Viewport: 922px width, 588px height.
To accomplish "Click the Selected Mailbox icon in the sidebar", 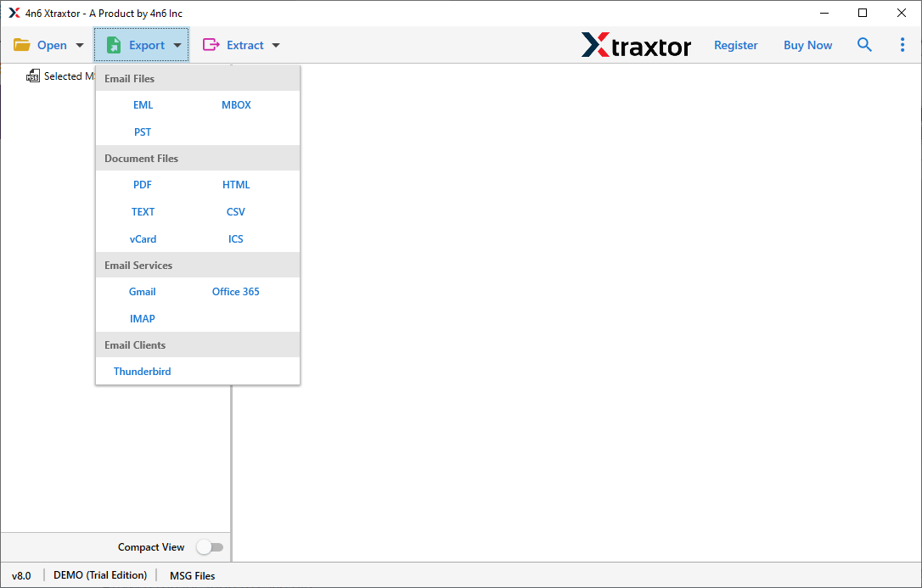I will pyautogui.click(x=32, y=76).
